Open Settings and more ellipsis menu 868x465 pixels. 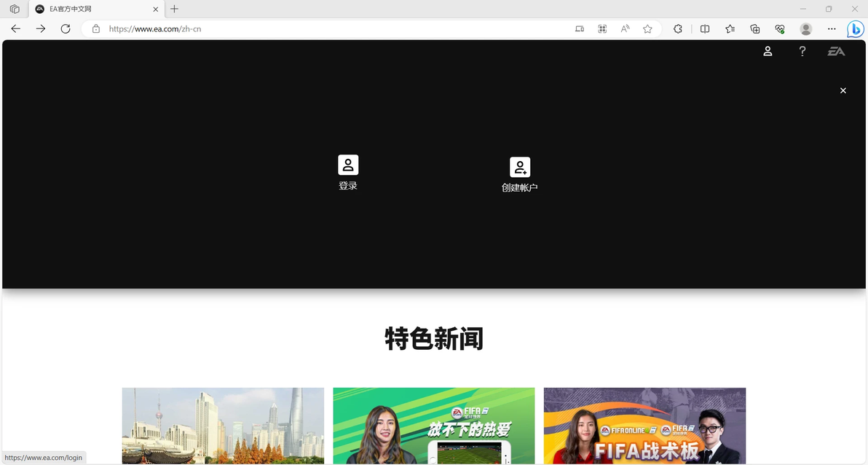click(832, 29)
